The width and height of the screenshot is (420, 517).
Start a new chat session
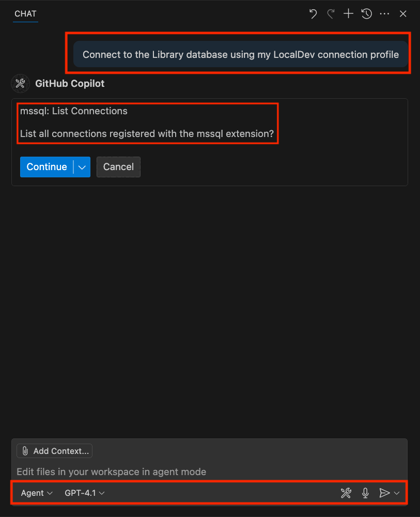pyautogui.click(x=348, y=14)
